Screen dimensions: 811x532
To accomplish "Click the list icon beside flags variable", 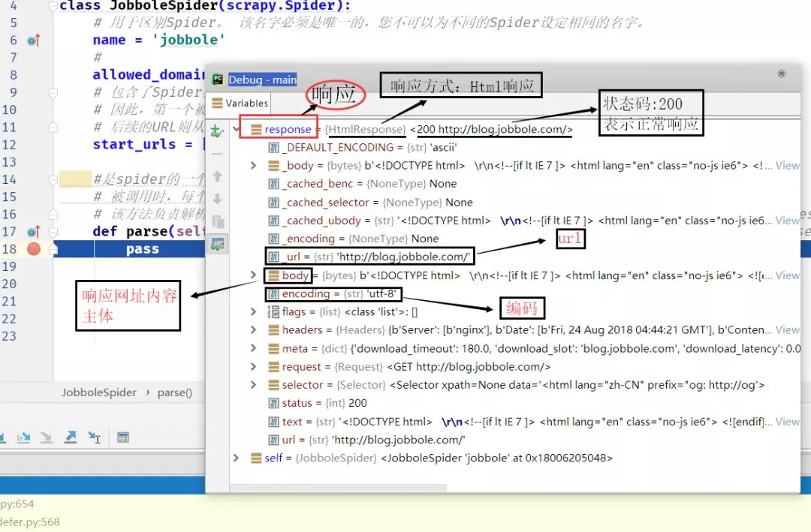I will [273, 311].
